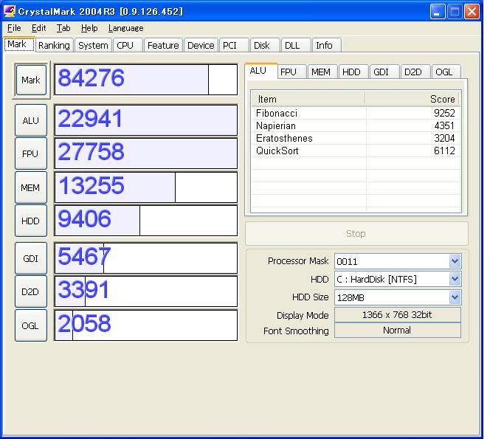Image resolution: width=504 pixels, height=439 pixels.
Task: Switch to the DLL tab
Action: 296,45
